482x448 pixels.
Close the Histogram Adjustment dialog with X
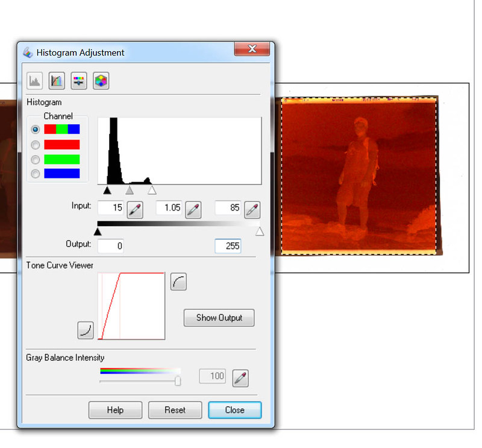pos(252,49)
